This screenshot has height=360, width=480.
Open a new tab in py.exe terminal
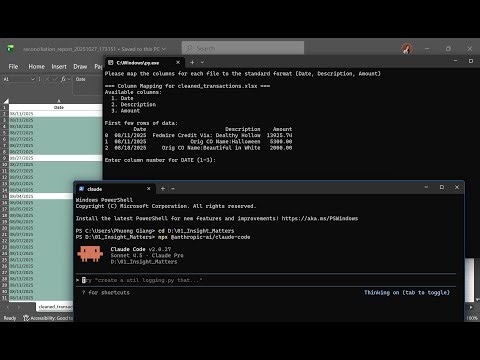point(192,62)
